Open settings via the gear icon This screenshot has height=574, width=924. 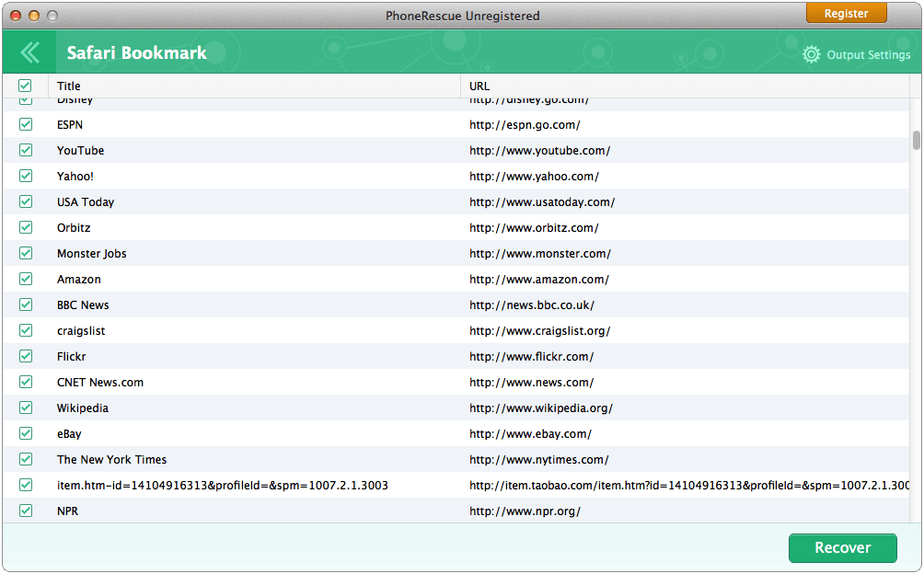point(812,54)
